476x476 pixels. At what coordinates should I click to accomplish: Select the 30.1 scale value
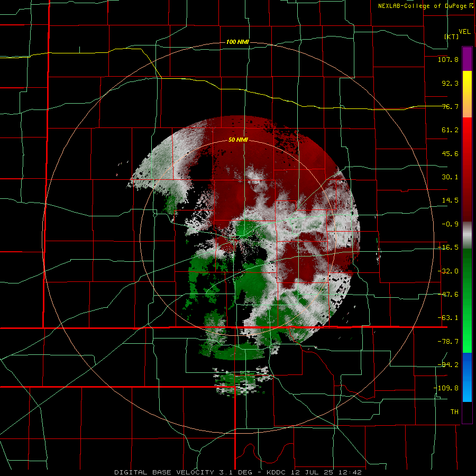point(450,177)
